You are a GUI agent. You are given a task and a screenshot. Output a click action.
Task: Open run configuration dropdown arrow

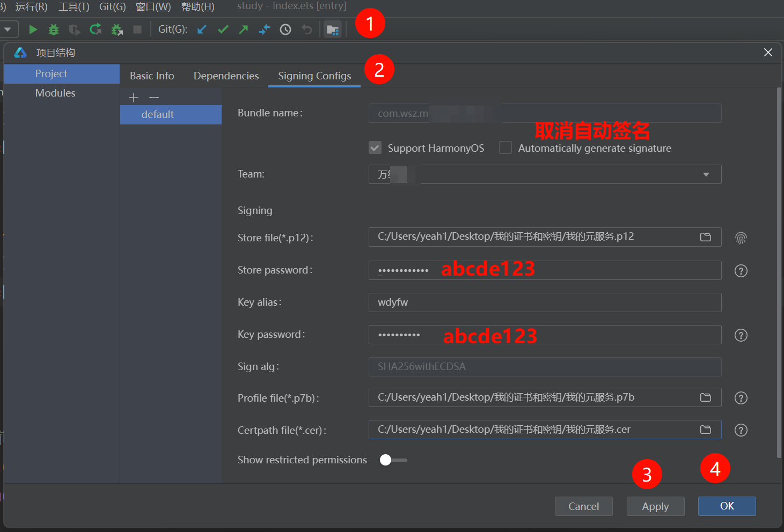pos(8,29)
